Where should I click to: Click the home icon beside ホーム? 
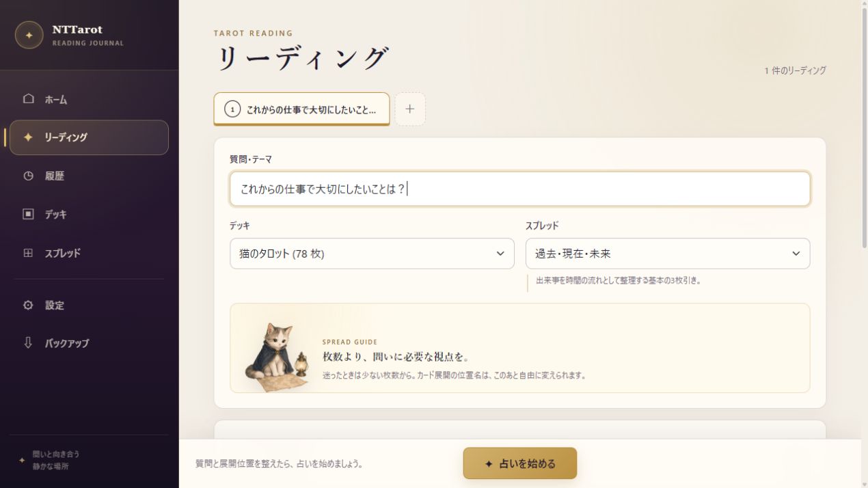click(x=28, y=98)
